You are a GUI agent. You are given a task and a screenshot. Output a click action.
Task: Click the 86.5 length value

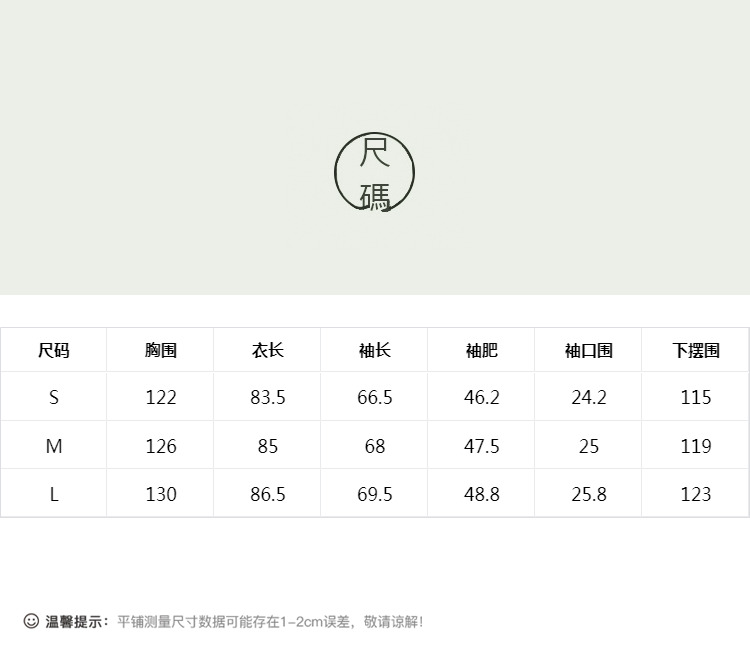pyautogui.click(x=268, y=494)
